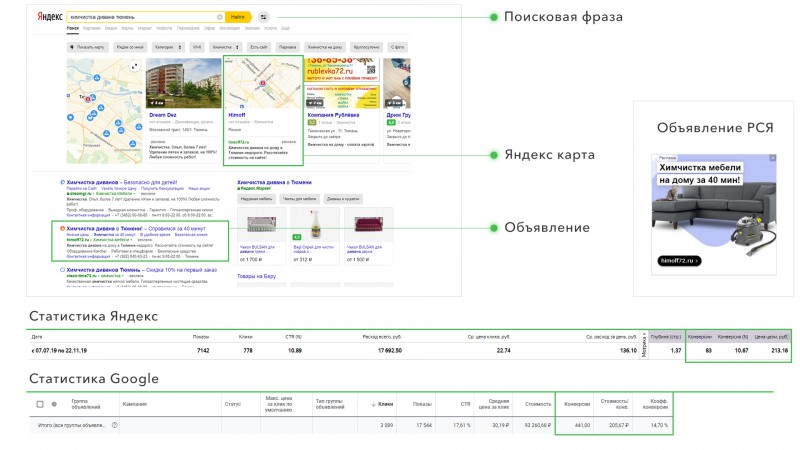Expand the large city map to fullscreen
800x450 pixels.
tap(134, 66)
